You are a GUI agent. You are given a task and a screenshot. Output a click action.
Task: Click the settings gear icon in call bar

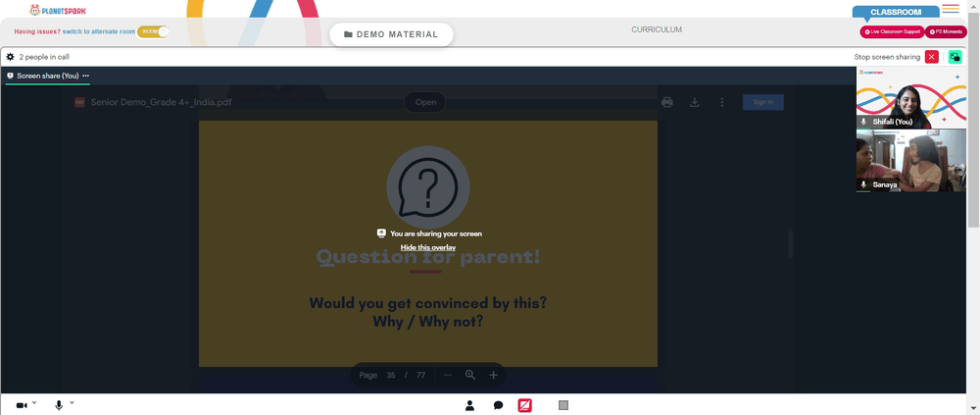[10, 57]
